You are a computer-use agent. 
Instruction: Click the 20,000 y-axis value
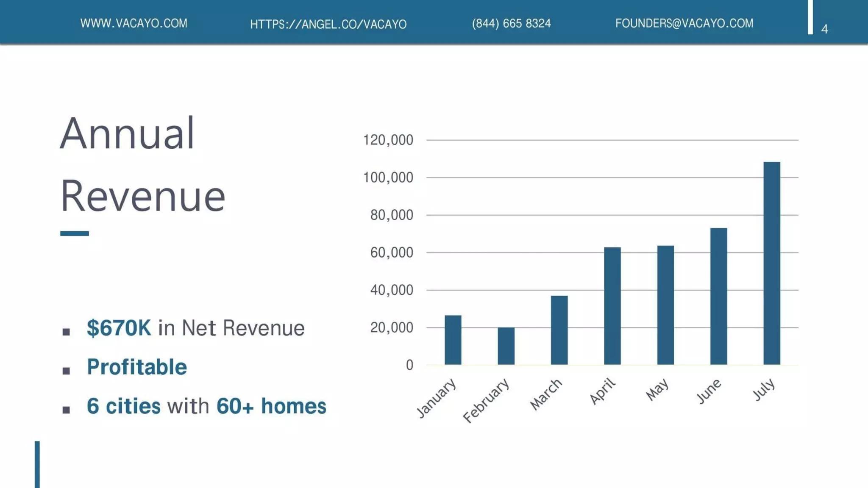392,327
